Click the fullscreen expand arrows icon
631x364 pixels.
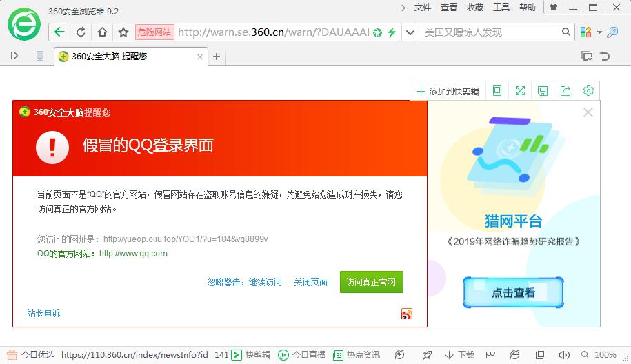pyautogui.click(x=520, y=91)
